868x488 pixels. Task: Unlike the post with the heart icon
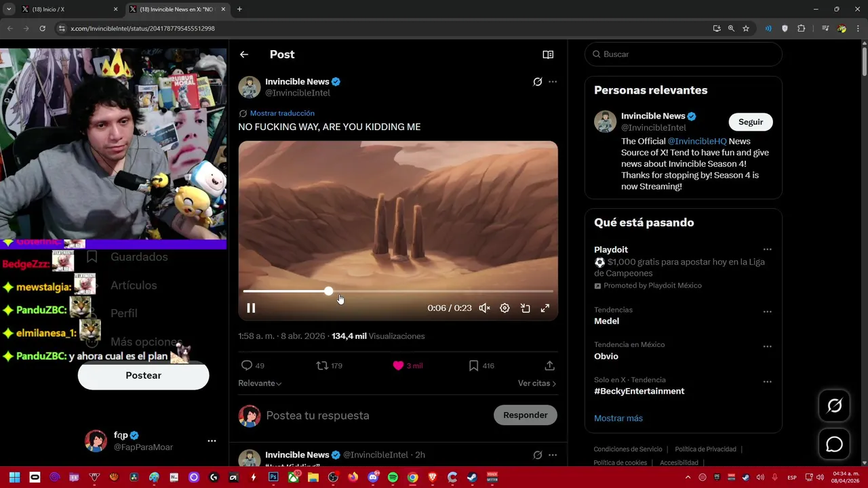click(x=398, y=365)
